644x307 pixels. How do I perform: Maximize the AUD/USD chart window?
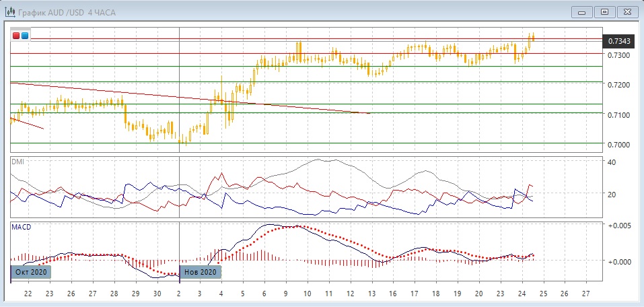[x=604, y=11]
